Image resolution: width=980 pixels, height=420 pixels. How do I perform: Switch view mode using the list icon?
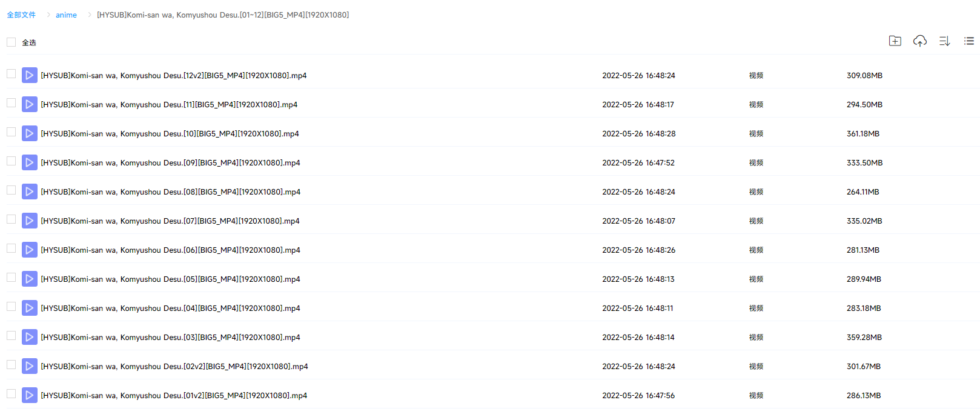coord(969,41)
